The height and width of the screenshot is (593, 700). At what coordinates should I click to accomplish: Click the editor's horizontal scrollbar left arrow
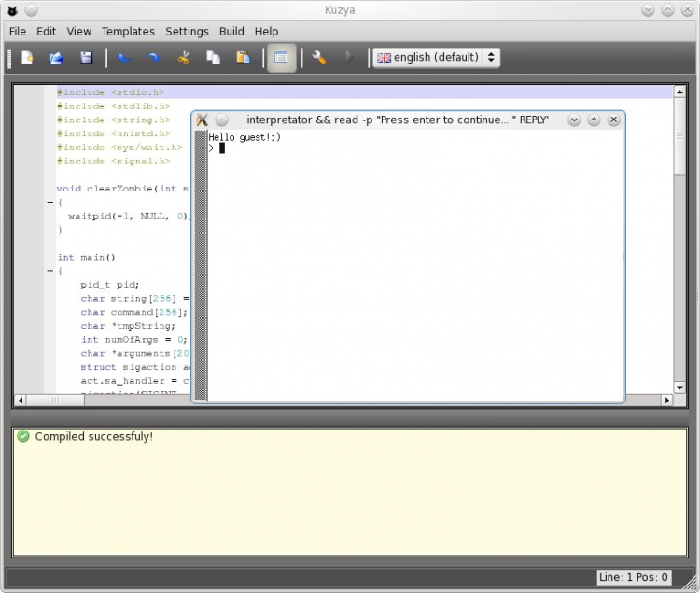coord(19,400)
